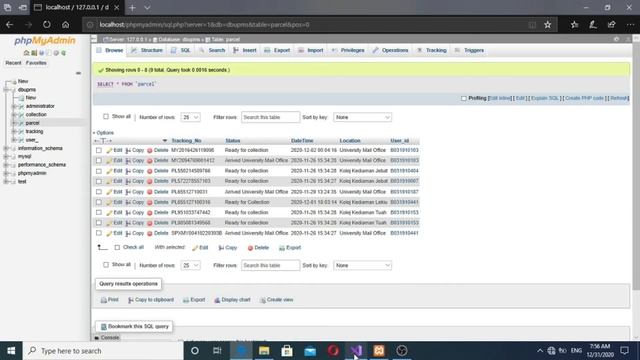Image resolution: width=640 pixels, height=360 pixels.
Task: Click the Windows Start button
Action: (x=11, y=351)
